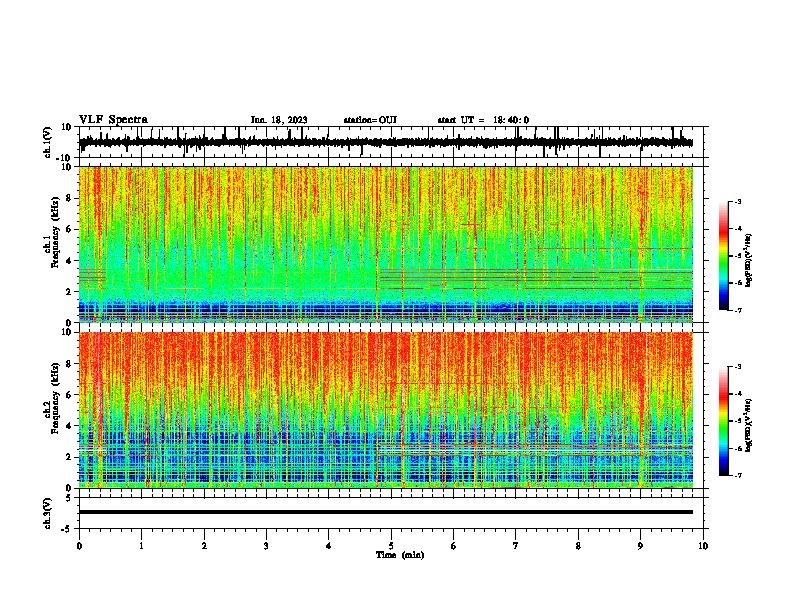The image size is (792, 612).
Task: Click the "Time (min)" axis label
Action: pyautogui.click(x=400, y=555)
